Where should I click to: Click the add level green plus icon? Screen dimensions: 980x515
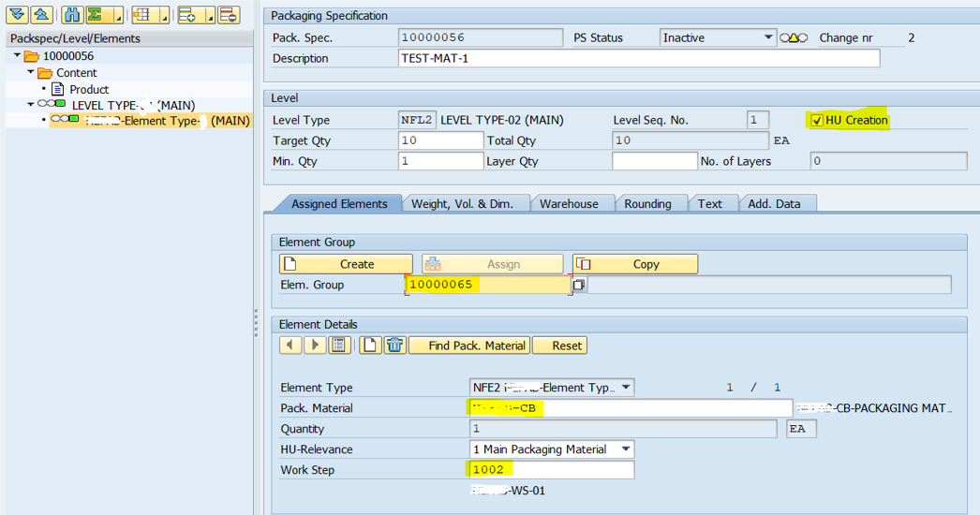coord(188,15)
